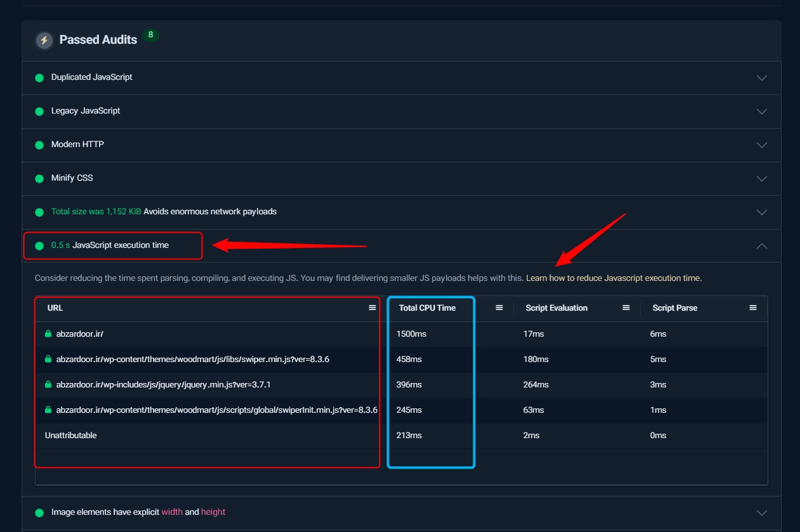Sort by Script Evaluation header

tap(556, 308)
